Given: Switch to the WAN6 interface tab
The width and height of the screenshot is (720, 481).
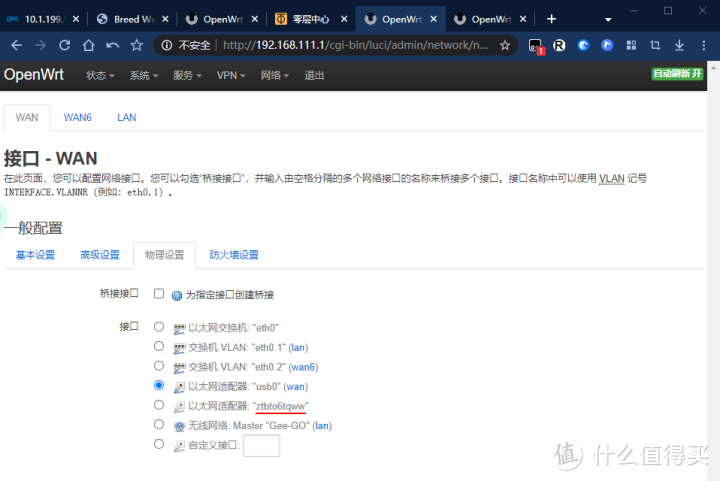Looking at the screenshot, I should 78,117.
